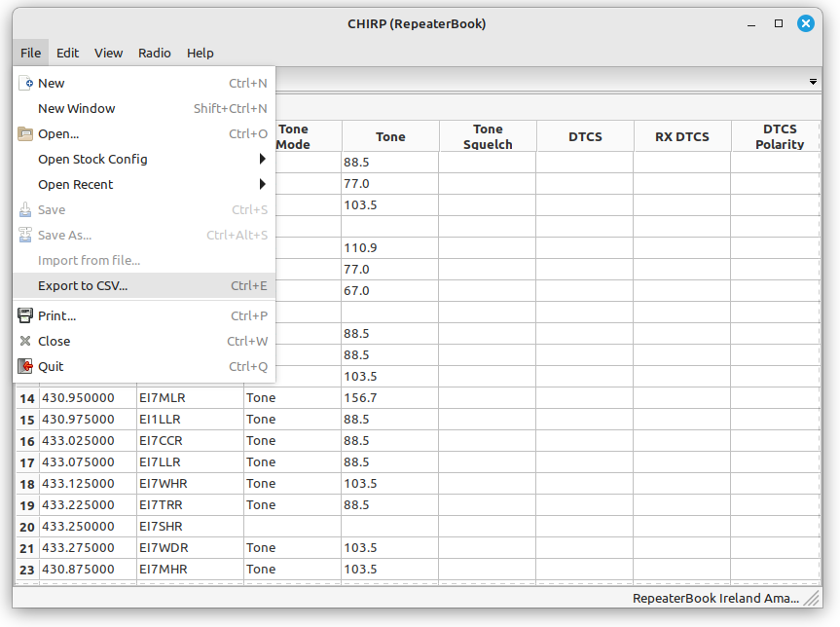The width and height of the screenshot is (840, 627).
Task: Open the Help menu
Action: click(200, 53)
